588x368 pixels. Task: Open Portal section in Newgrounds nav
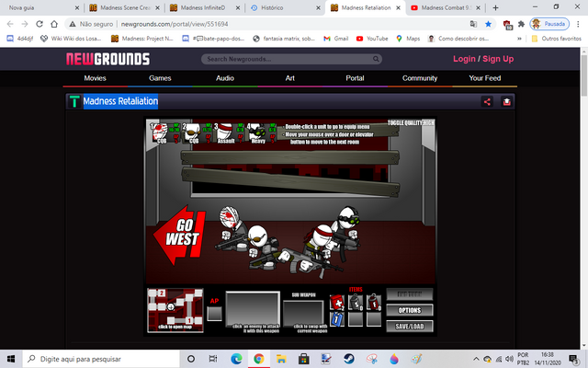tap(355, 78)
